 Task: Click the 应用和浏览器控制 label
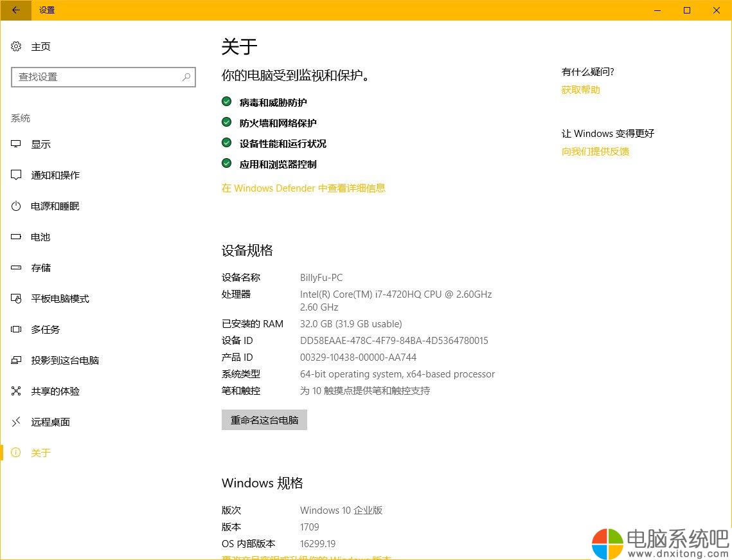click(278, 164)
